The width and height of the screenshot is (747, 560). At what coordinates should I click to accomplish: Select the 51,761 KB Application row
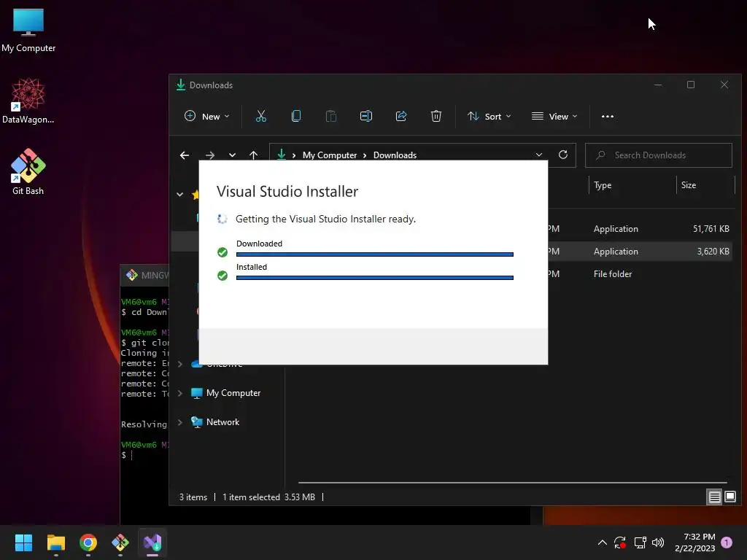[640, 228]
